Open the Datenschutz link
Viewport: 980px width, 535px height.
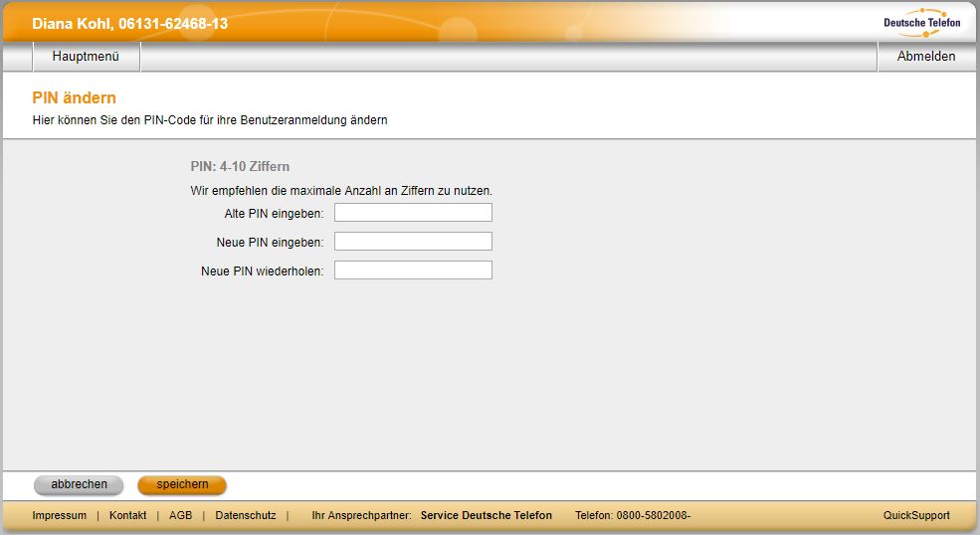click(x=246, y=516)
